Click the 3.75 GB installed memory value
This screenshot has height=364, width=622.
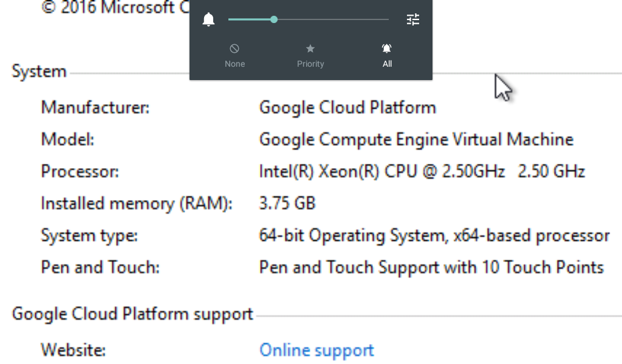tap(287, 203)
